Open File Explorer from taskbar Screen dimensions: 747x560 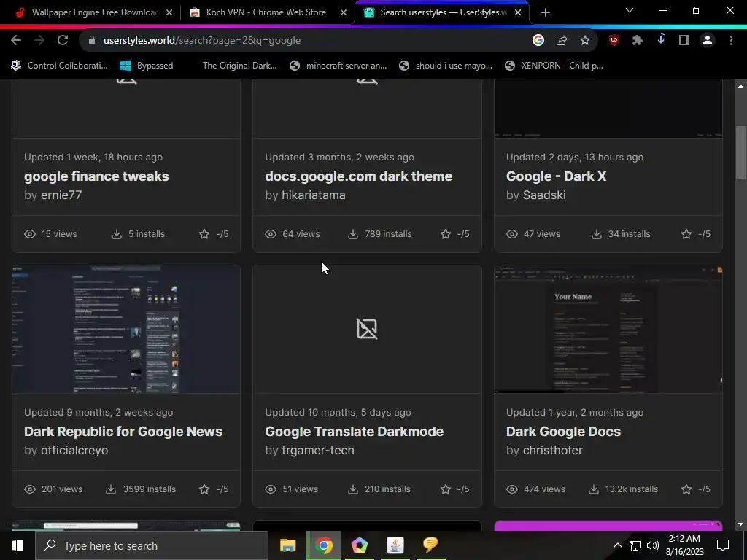(x=287, y=545)
